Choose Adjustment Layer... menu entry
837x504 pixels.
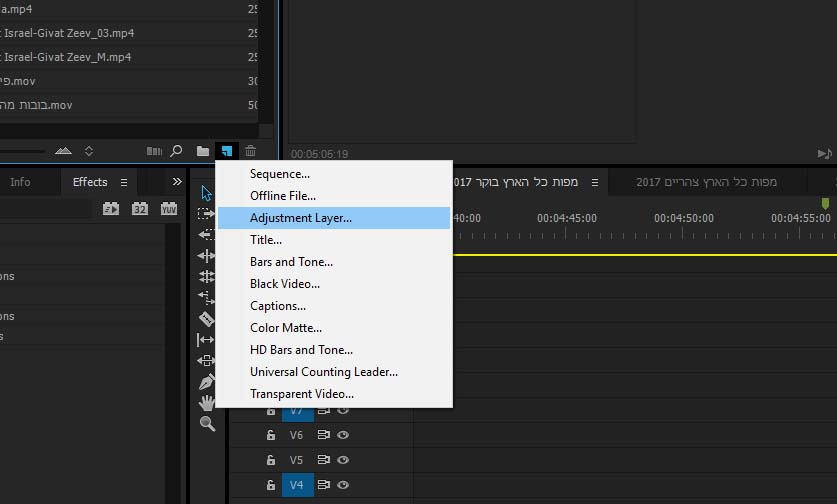pos(334,218)
